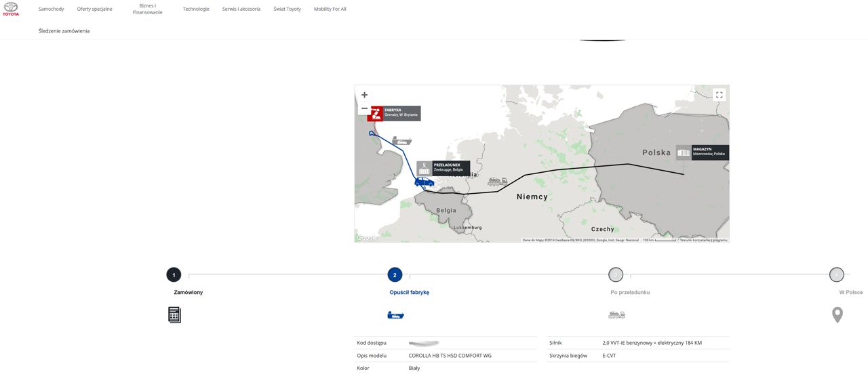Click the Przeładunek Zeebrugge label
Screen dimensions: 868x374
click(x=451, y=168)
